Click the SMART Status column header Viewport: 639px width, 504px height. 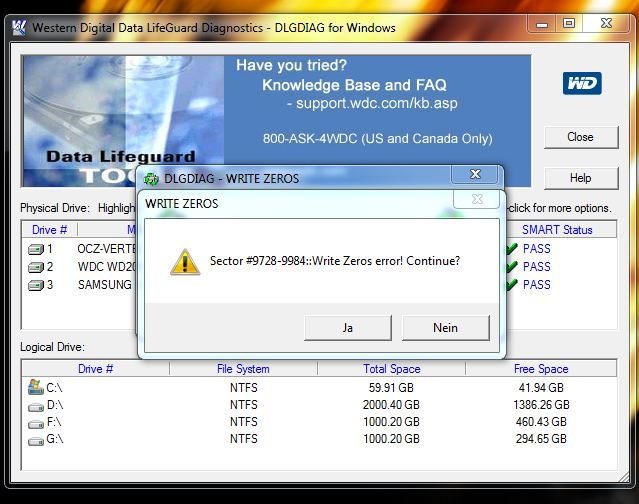click(x=557, y=230)
